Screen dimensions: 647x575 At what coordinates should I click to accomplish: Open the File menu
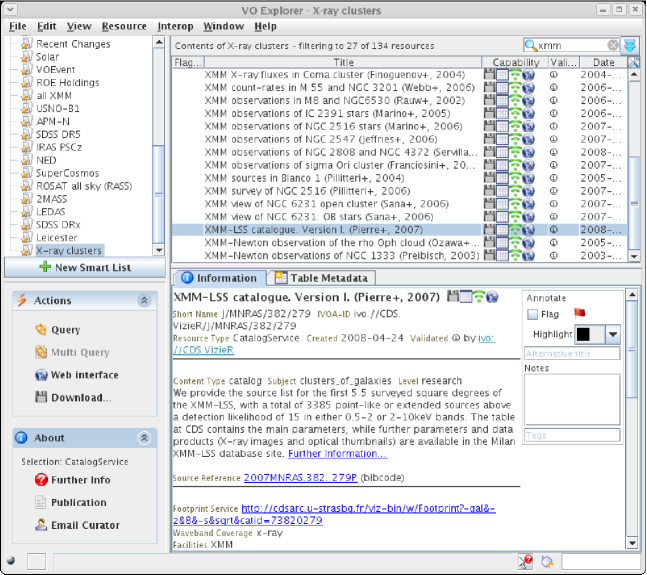pyautogui.click(x=18, y=26)
